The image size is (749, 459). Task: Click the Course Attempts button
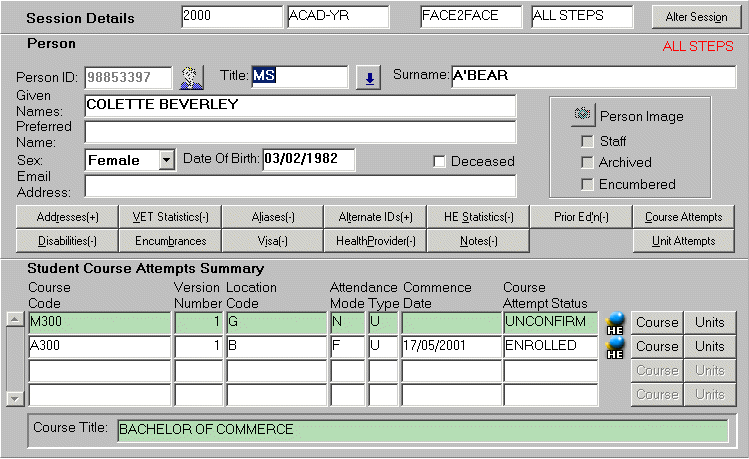click(x=683, y=217)
